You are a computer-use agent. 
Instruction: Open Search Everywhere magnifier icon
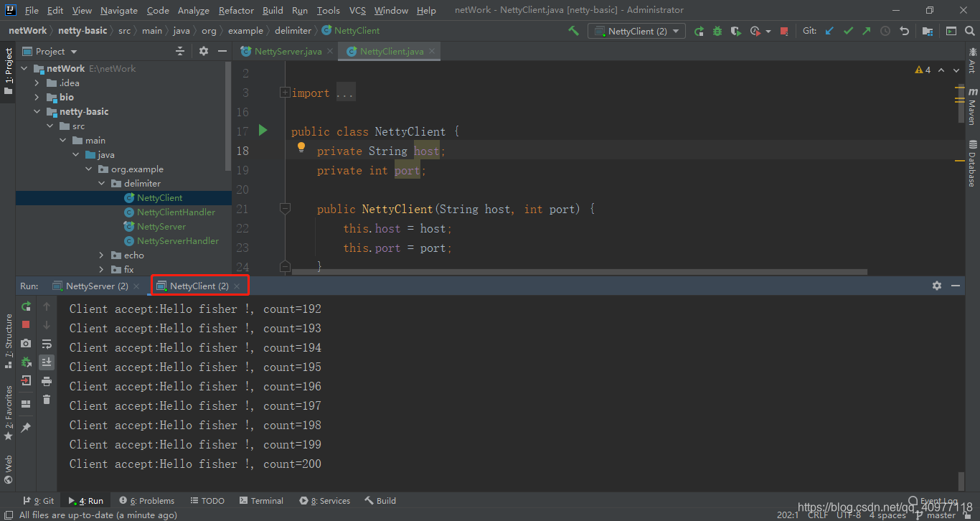969,31
